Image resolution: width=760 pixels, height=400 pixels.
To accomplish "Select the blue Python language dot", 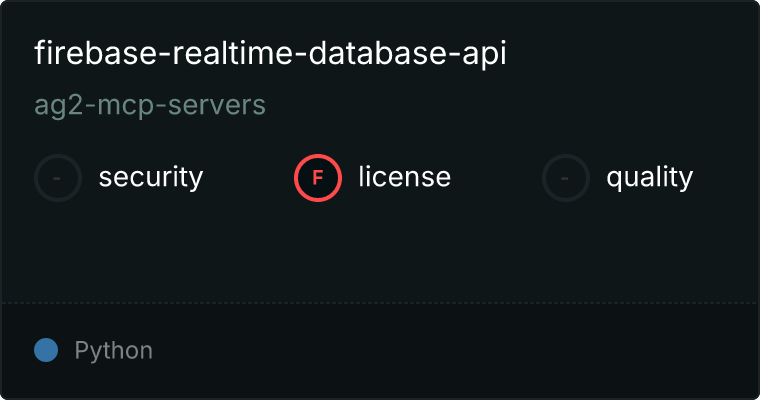I will 46,350.
